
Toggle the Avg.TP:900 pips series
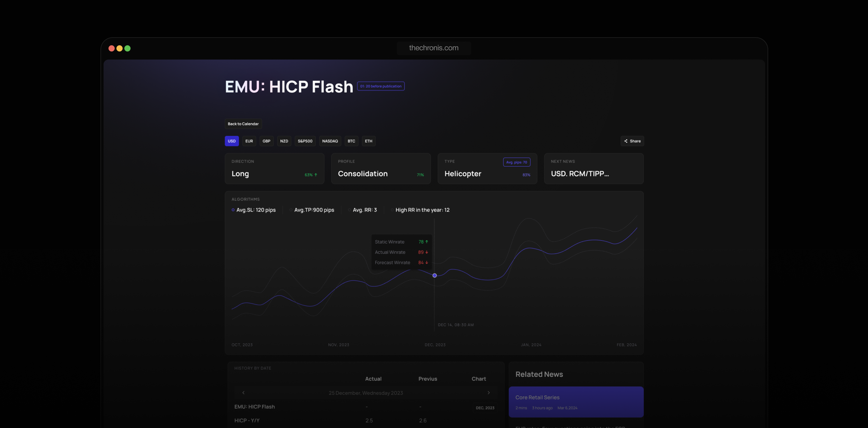(x=312, y=210)
